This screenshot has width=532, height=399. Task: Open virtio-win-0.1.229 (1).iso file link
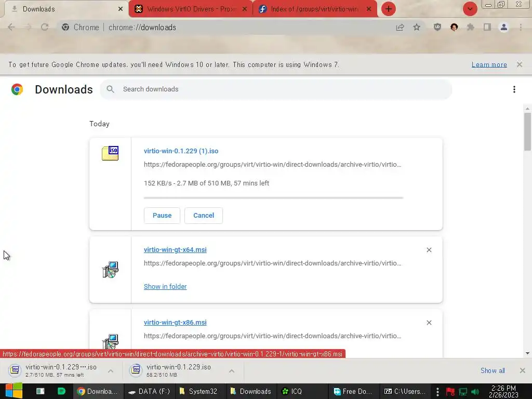tap(181, 151)
